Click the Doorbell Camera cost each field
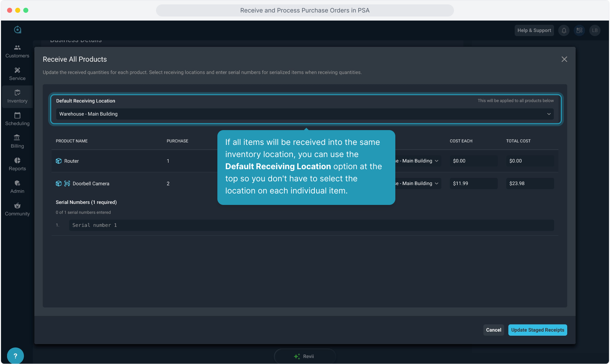The width and height of the screenshot is (610, 364). [473, 184]
